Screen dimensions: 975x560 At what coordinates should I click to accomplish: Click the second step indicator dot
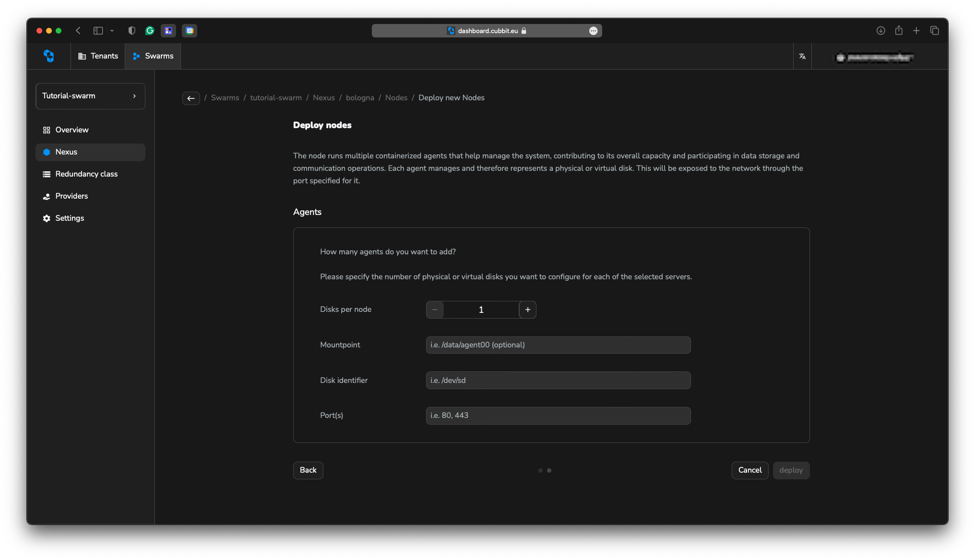(x=549, y=471)
